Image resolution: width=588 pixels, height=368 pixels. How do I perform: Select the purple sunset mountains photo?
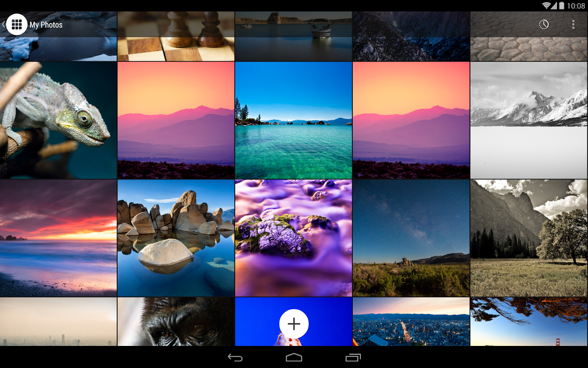pos(176,120)
